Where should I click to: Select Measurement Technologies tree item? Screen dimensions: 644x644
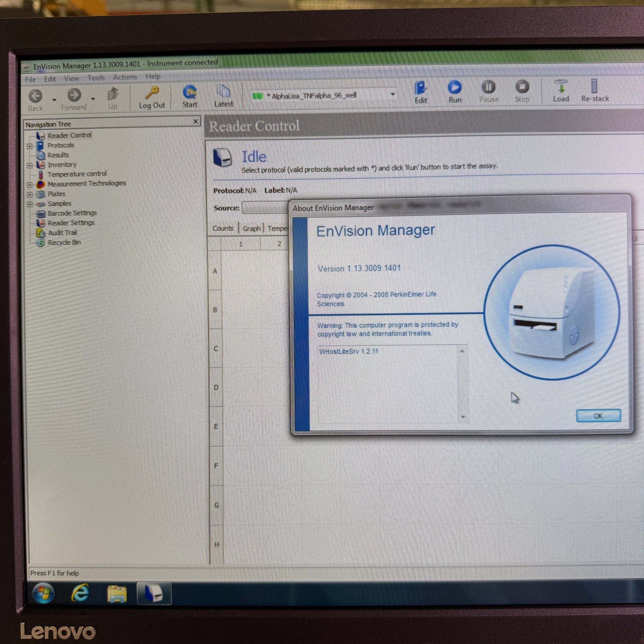coord(87,184)
